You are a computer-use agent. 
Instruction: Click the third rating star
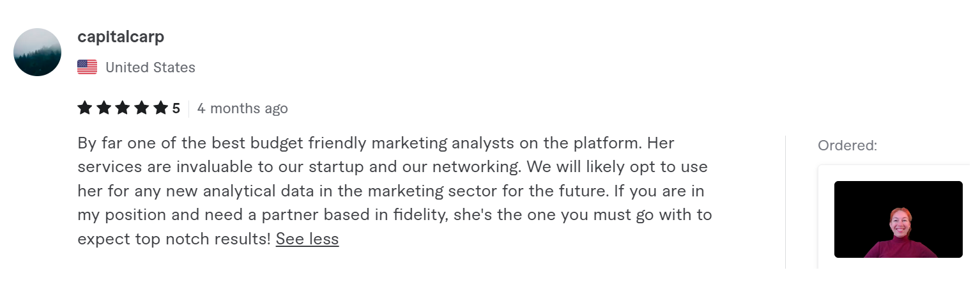coord(123,108)
